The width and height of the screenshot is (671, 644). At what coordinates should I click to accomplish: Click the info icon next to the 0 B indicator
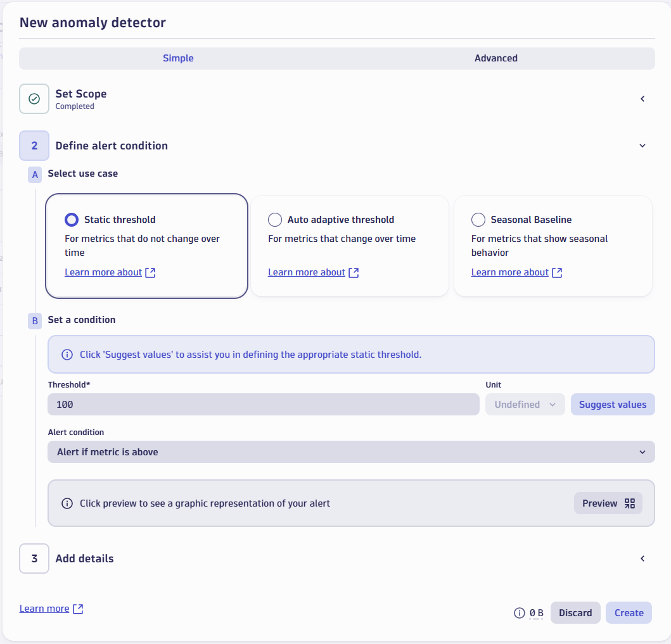pos(519,613)
